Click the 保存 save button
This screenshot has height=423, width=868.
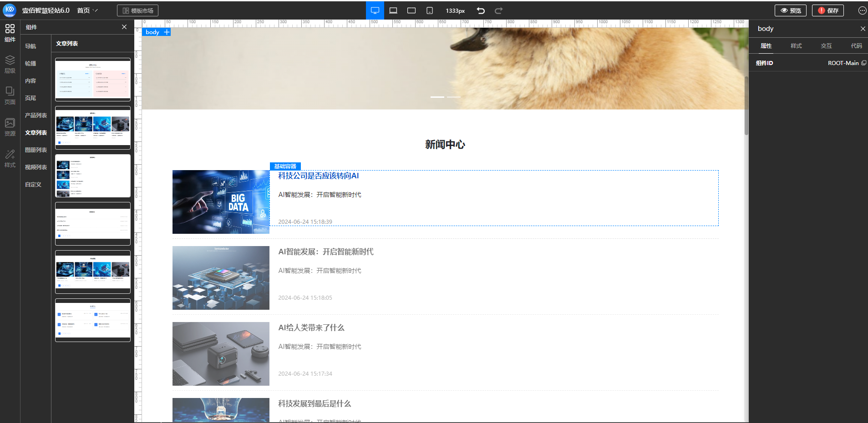pos(828,10)
